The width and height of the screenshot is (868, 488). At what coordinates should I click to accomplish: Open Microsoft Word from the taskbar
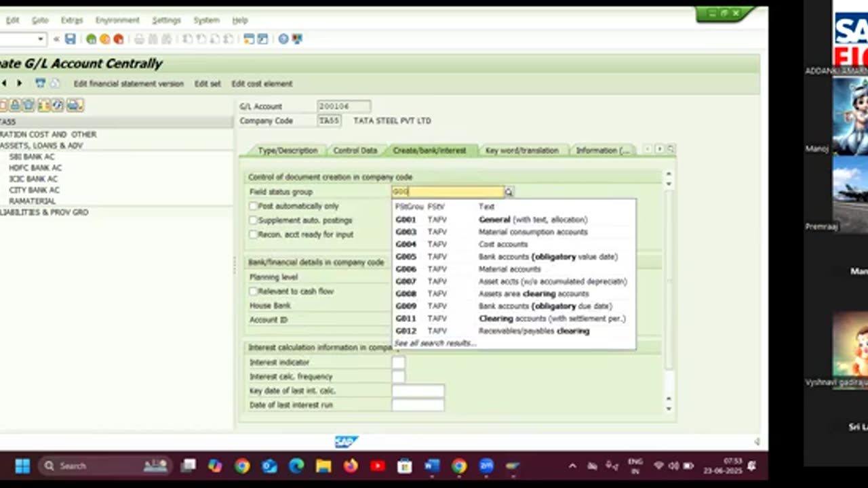point(432,466)
